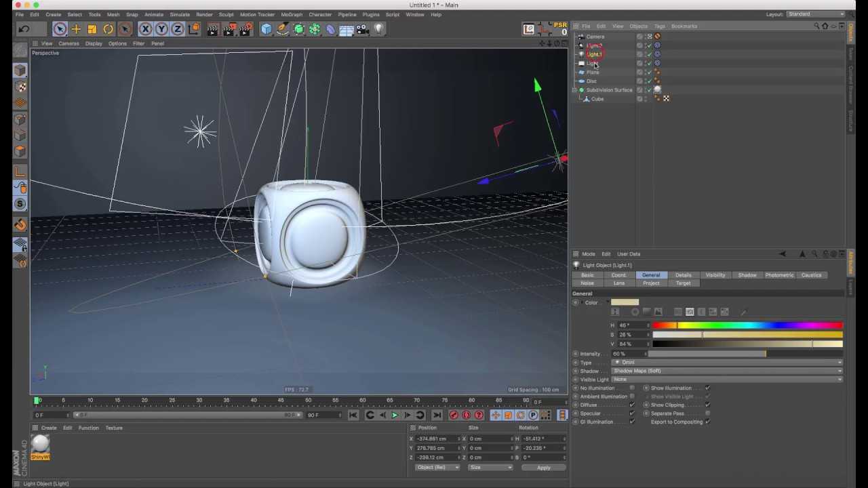The image size is (868, 488).
Task: Toggle Show Clipping checkbox
Action: (707, 405)
